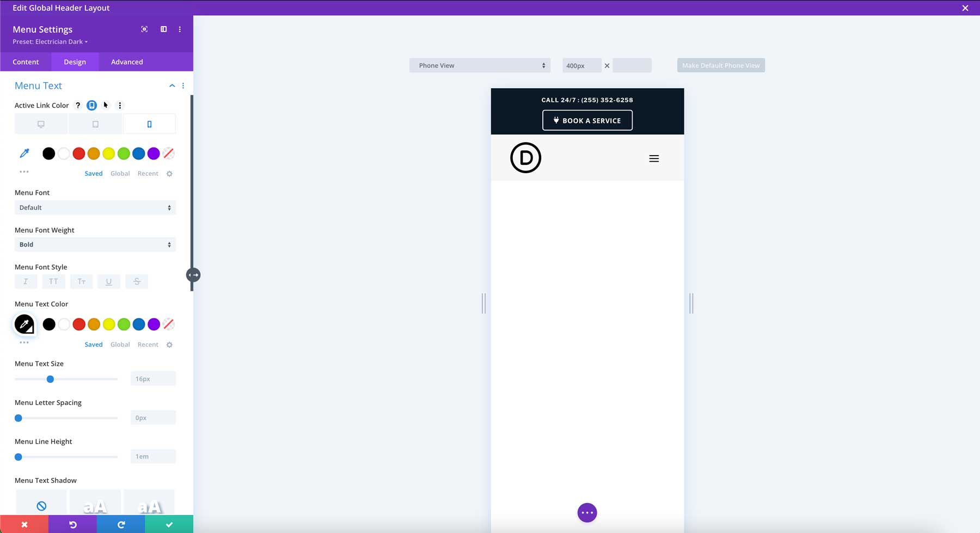Screen dimensions: 980x533
Task: Undo the last change in the bottom bar
Action: tap(72, 524)
